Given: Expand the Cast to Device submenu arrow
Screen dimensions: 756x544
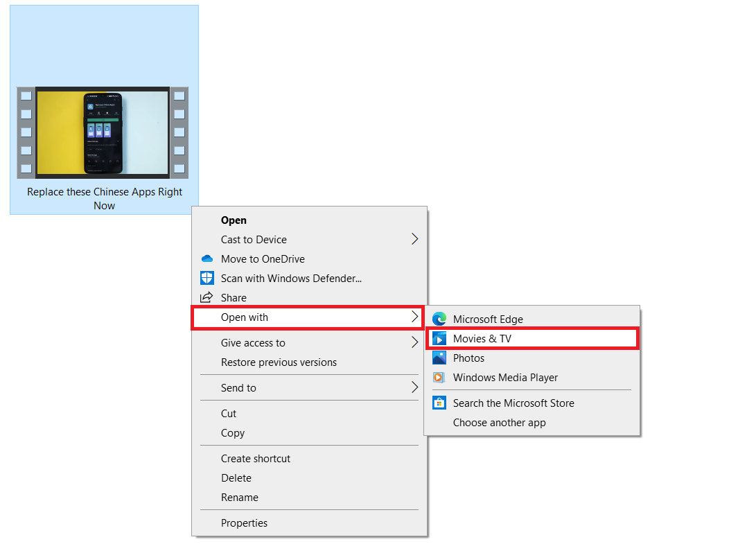Looking at the screenshot, I should tap(414, 239).
